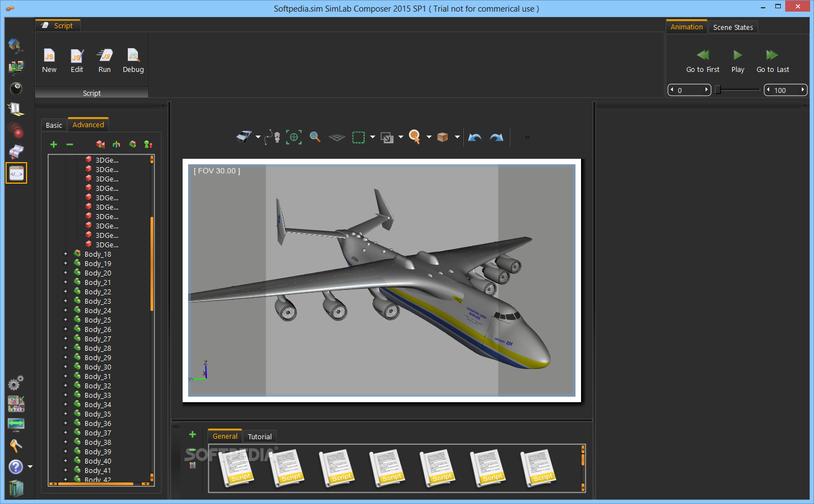Click the red cube with plus tree icon
This screenshot has width=814, height=504.
pyautogui.click(x=100, y=144)
